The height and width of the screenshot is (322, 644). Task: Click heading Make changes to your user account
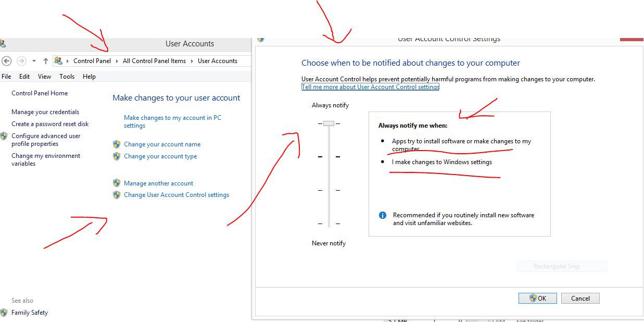[x=176, y=98]
